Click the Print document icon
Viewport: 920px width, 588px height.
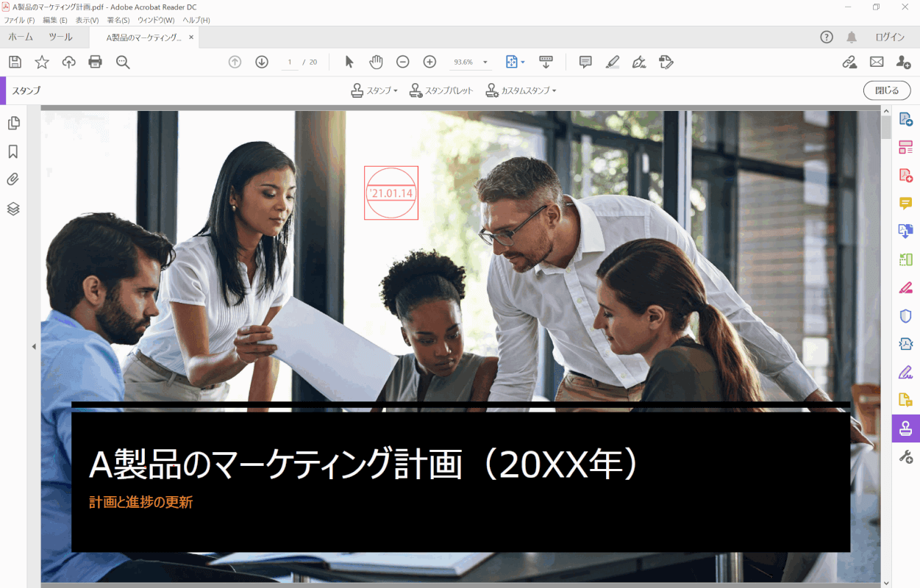[96, 62]
